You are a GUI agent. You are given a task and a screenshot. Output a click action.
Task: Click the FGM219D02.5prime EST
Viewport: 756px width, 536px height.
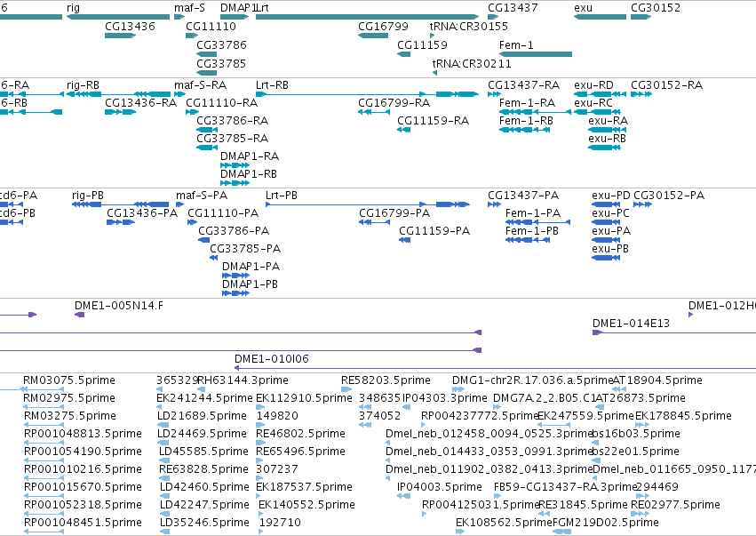click(561, 532)
